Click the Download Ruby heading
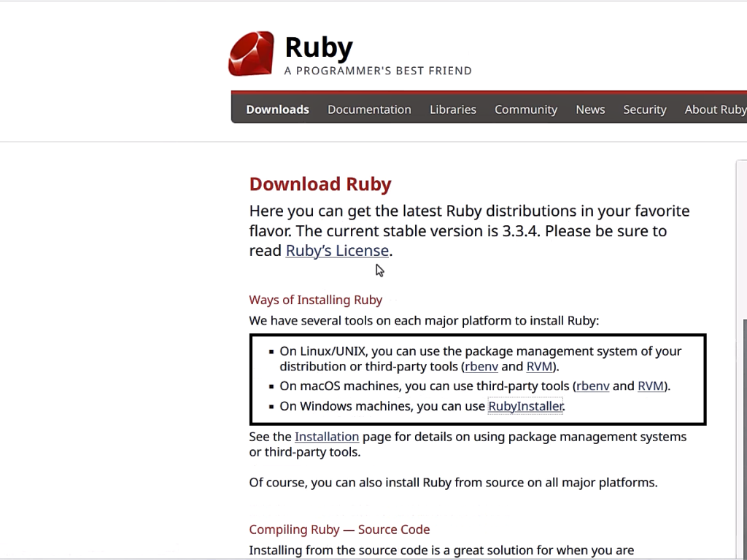The image size is (747, 560). tap(320, 184)
